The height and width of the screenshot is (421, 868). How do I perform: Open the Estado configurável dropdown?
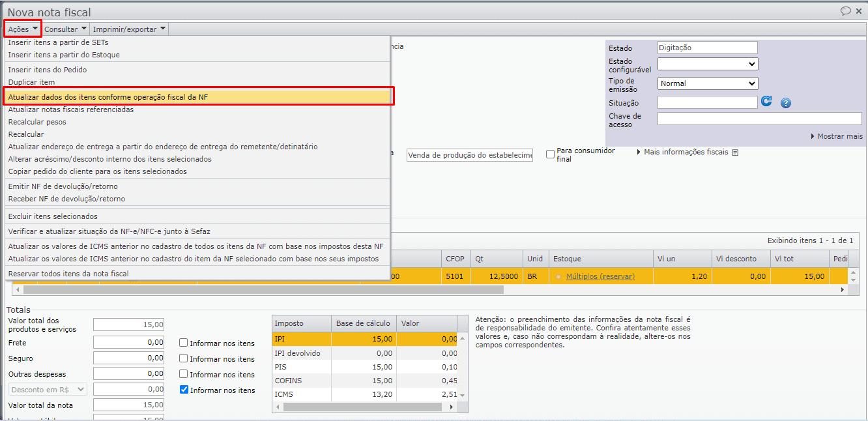click(707, 64)
